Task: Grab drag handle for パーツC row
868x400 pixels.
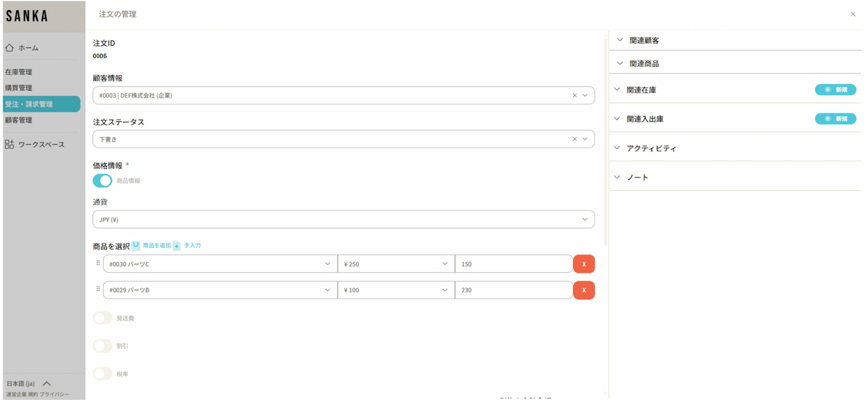Action: click(98, 263)
